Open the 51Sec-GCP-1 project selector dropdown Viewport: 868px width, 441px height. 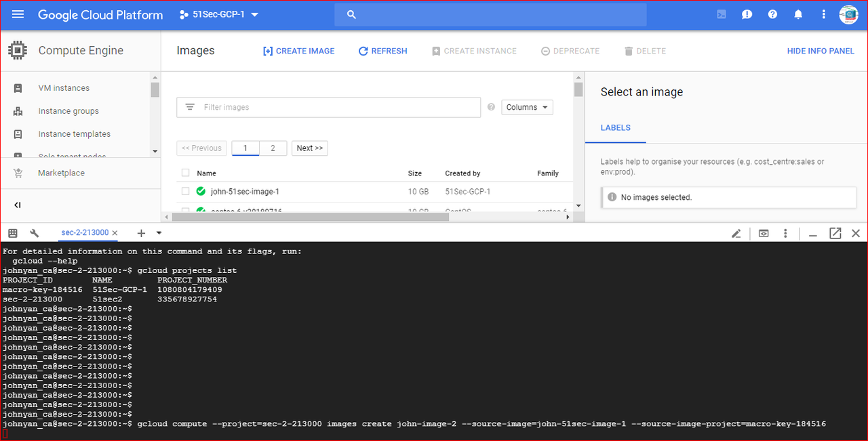(x=219, y=14)
